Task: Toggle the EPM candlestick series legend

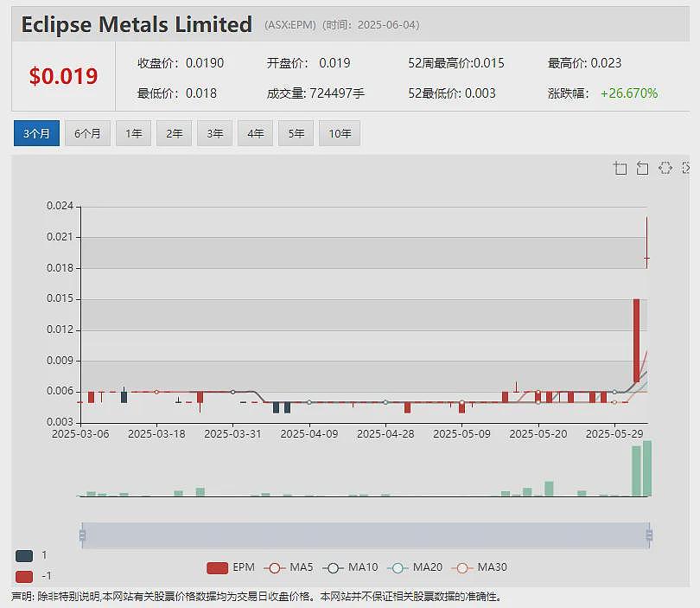Action: [x=231, y=568]
